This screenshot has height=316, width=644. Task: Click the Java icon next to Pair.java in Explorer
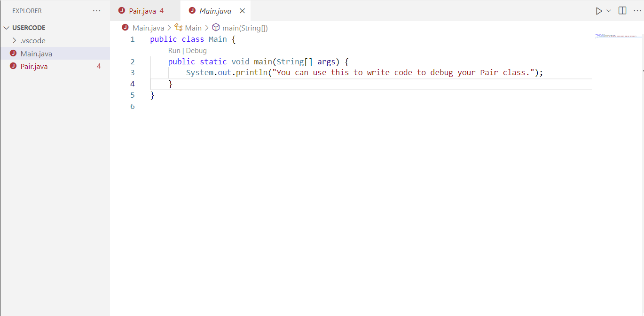(x=14, y=66)
